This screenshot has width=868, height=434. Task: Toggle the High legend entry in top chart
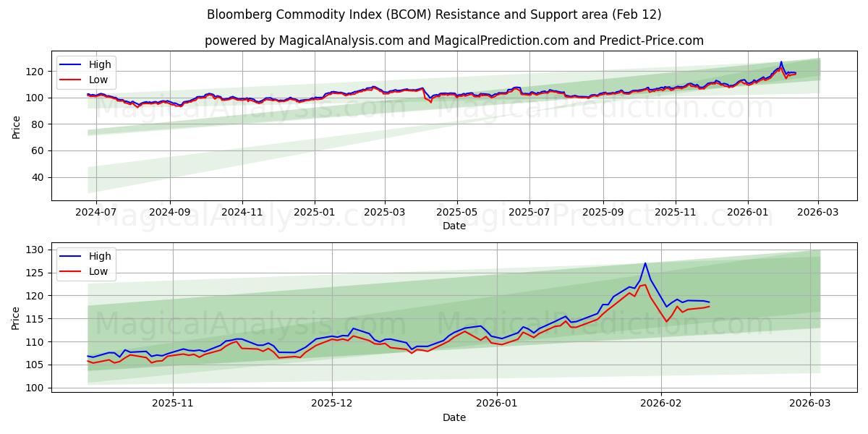click(90, 64)
